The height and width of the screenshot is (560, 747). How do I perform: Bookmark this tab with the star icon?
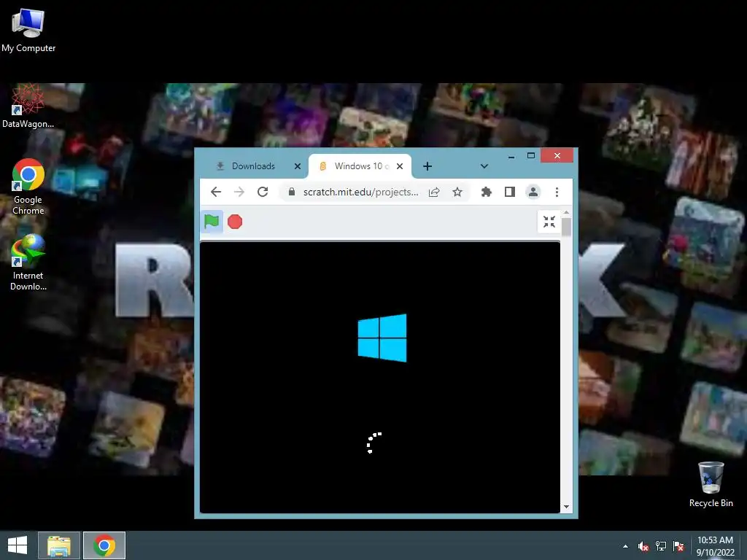pos(457,192)
